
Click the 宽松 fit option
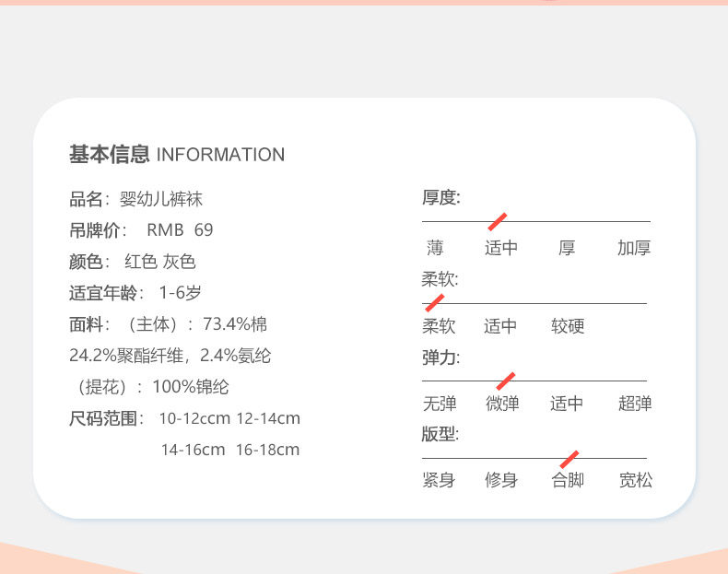coord(636,480)
